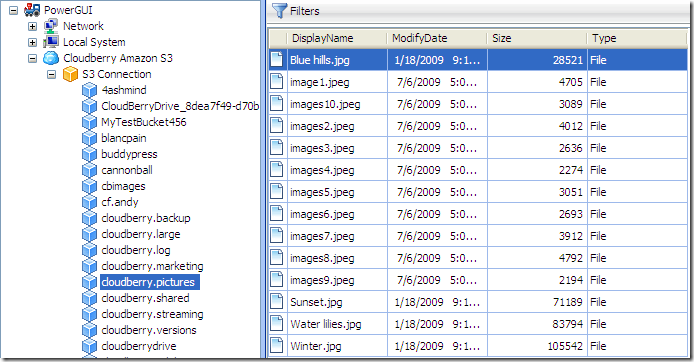Collapse the S3 Connection node
The image size is (694, 362).
tap(52, 74)
